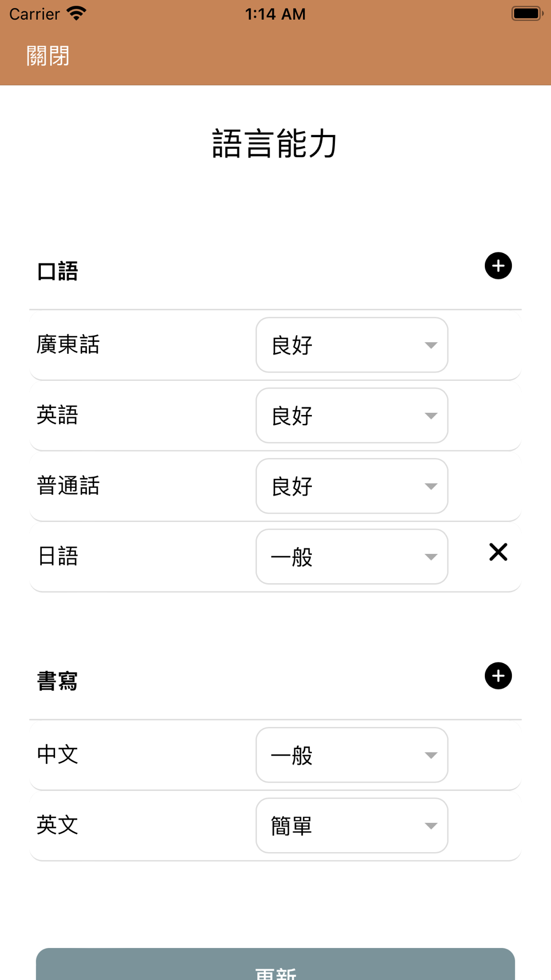Viewport: 551px width, 980px height.
Task: Remove the 日語 language row
Action: pyautogui.click(x=498, y=552)
